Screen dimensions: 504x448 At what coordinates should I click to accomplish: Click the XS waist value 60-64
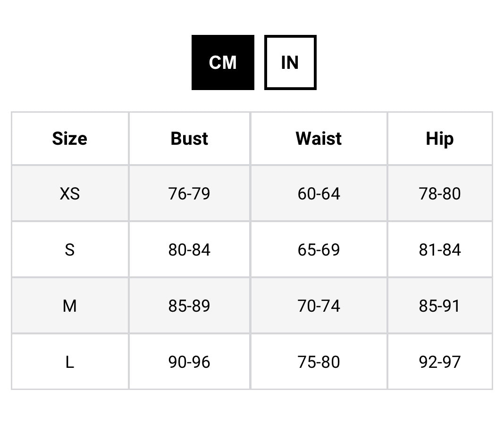point(319,193)
